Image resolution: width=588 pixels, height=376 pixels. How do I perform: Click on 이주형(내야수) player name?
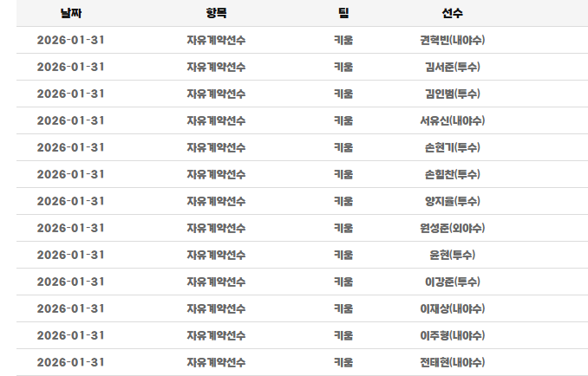point(451,335)
